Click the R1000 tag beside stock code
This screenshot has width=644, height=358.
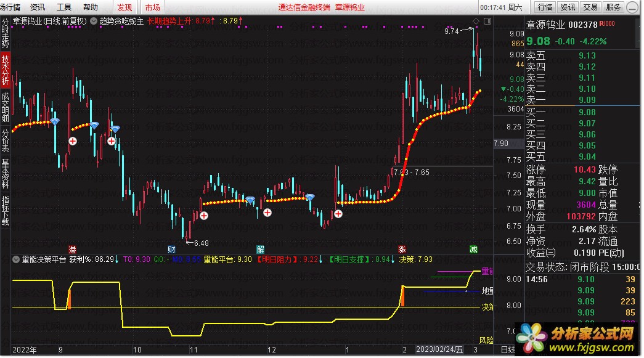pos(607,24)
